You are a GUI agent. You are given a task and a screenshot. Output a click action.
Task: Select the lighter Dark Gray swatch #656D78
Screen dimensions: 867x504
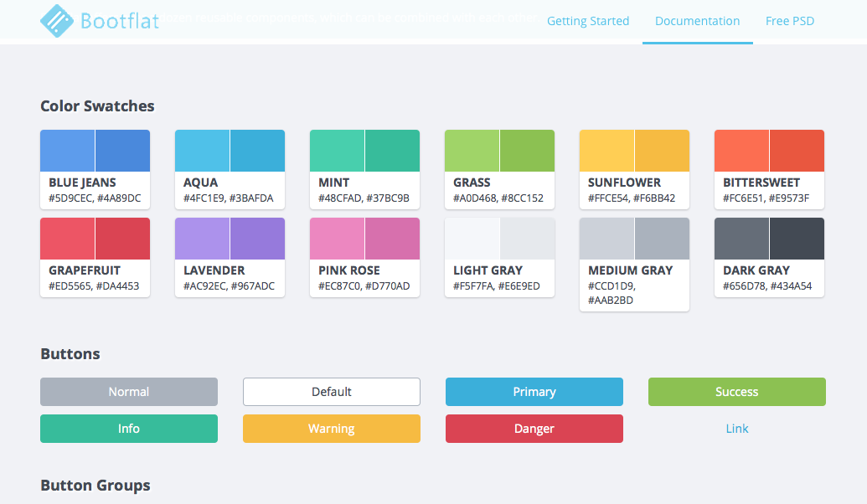click(742, 239)
